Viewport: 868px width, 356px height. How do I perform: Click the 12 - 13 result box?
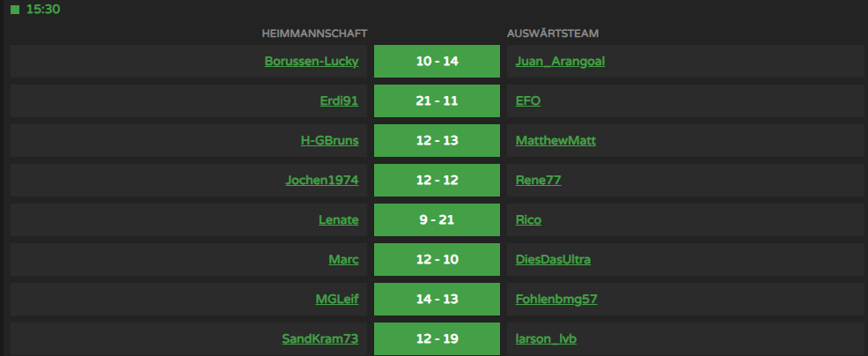point(437,140)
